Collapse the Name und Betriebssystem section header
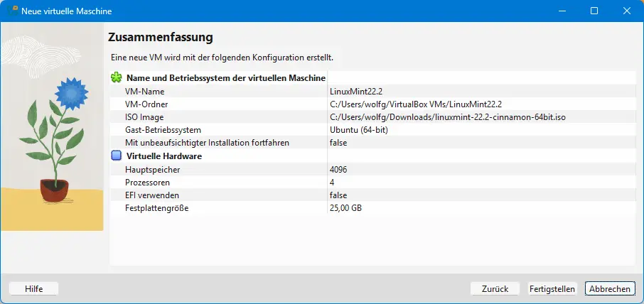This screenshot has width=644, height=304. click(x=225, y=78)
